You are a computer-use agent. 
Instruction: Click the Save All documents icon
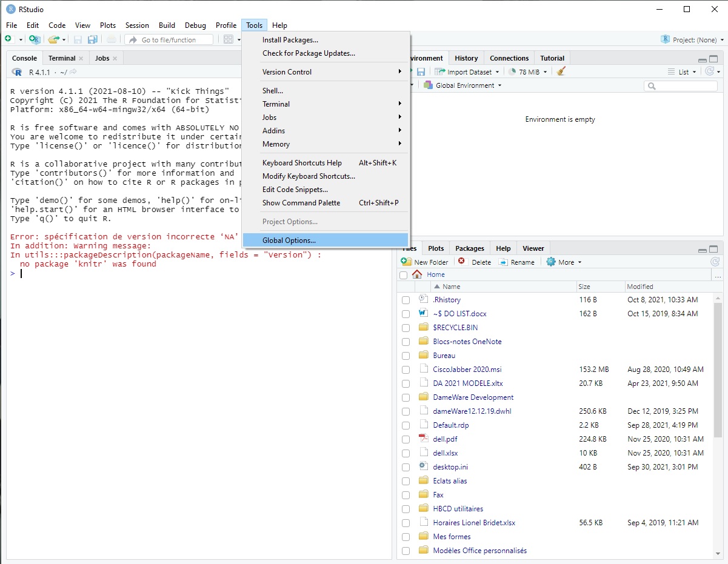(93, 39)
